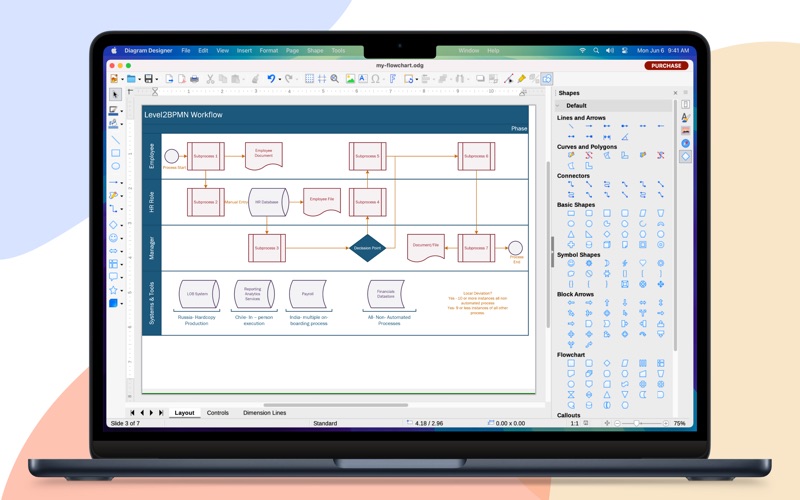Click the horizontal scrollbar below canvas

pyautogui.click(x=336, y=405)
